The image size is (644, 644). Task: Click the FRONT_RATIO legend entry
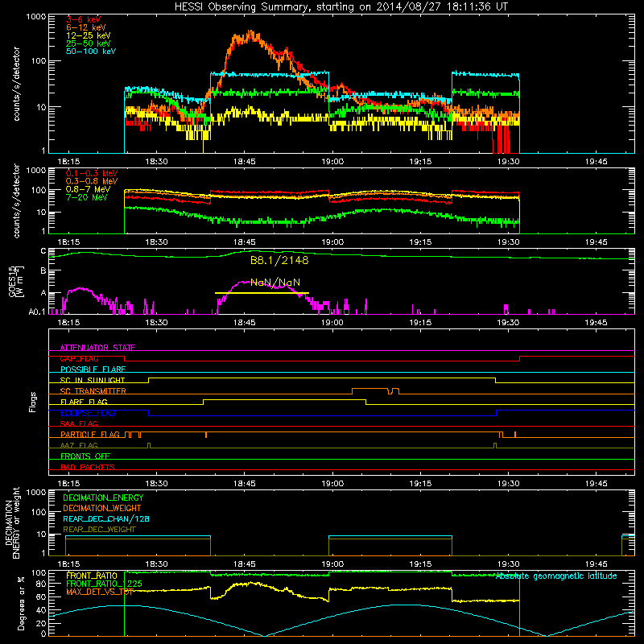pos(92,576)
